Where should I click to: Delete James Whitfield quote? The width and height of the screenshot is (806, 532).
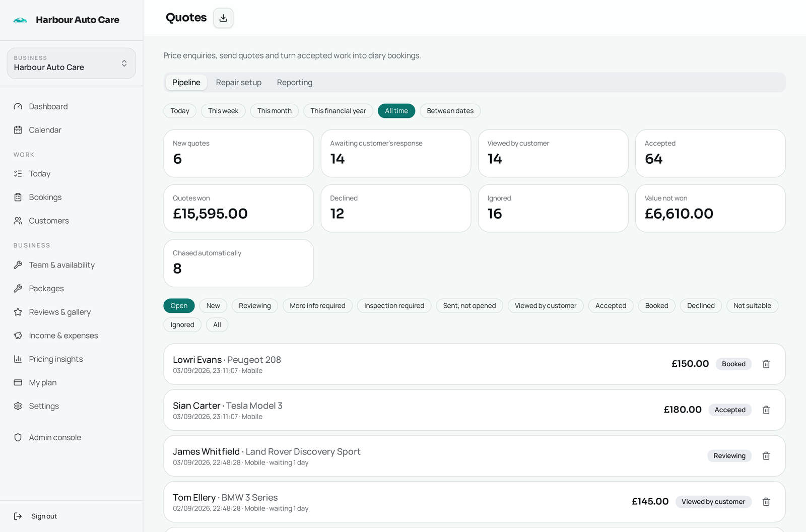766,456
